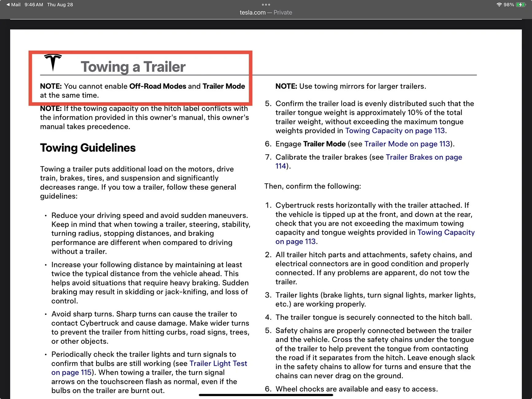Screen dimensions: 532x399
Task: Click the 'Towing Guidelines' heading
Action: pyautogui.click(x=88, y=148)
